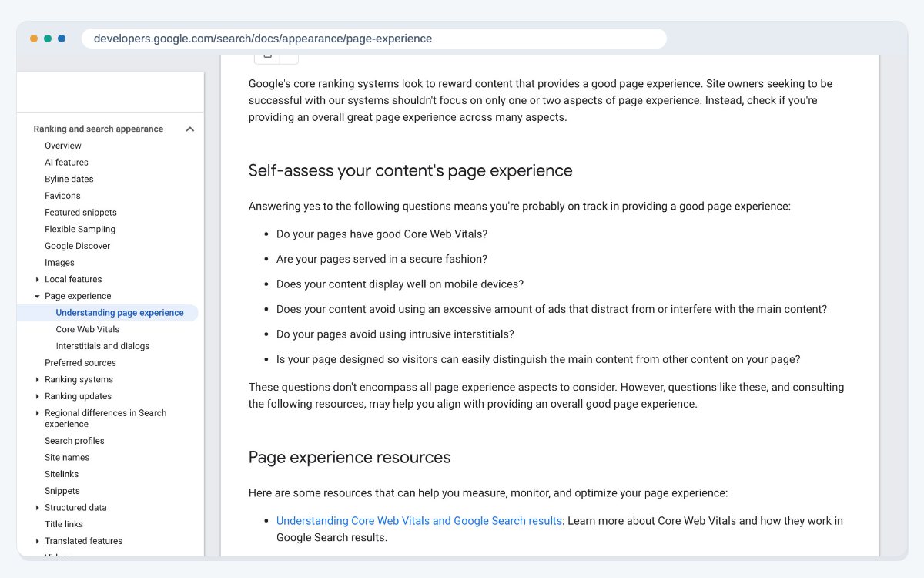Expand the Ranking systems triangle arrow
Viewport: 924px width, 578px height.
click(37, 380)
